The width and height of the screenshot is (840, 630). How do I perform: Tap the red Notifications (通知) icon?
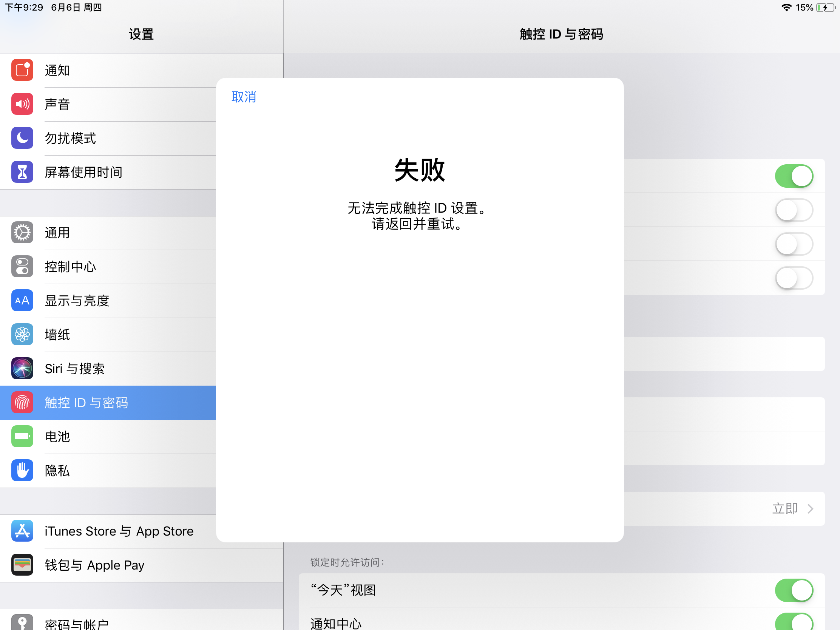click(x=22, y=70)
